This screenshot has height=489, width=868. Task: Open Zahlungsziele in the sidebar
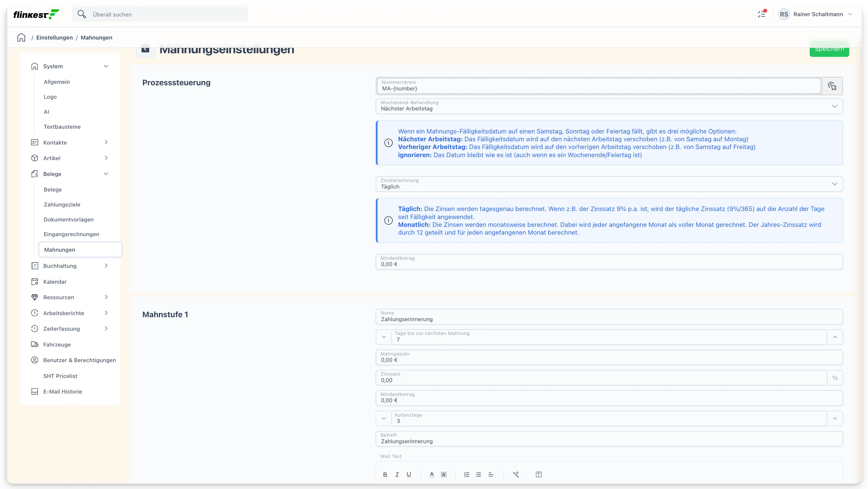tap(62, 204)
